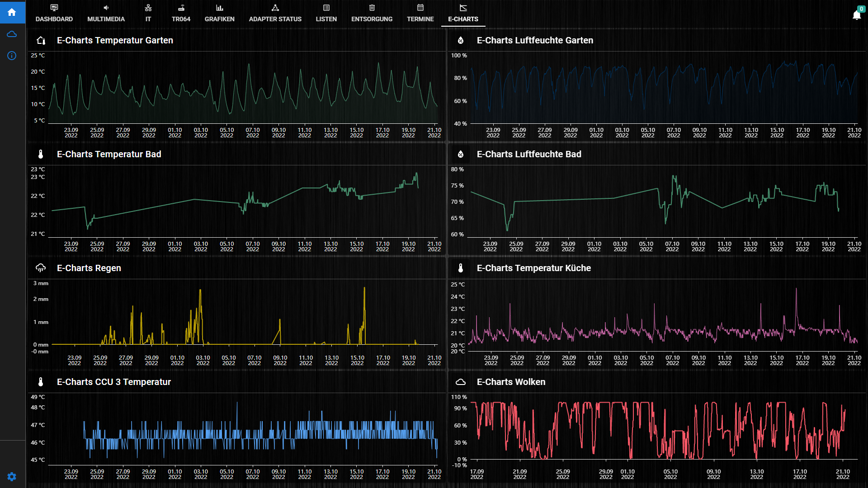Screen dimensions: 868x488
Task: Open settings gear in sidebar
Action: pos(12,477)
